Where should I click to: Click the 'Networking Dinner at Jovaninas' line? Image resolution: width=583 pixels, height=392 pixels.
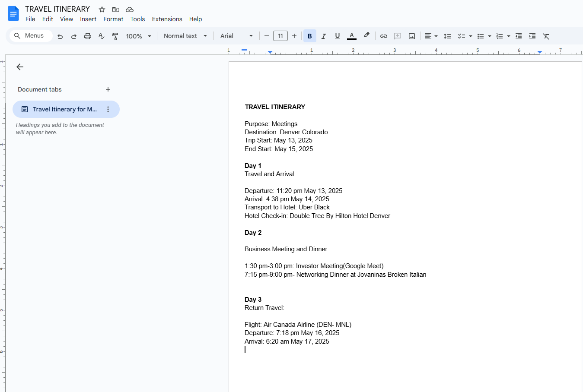[x=335, y=275]
